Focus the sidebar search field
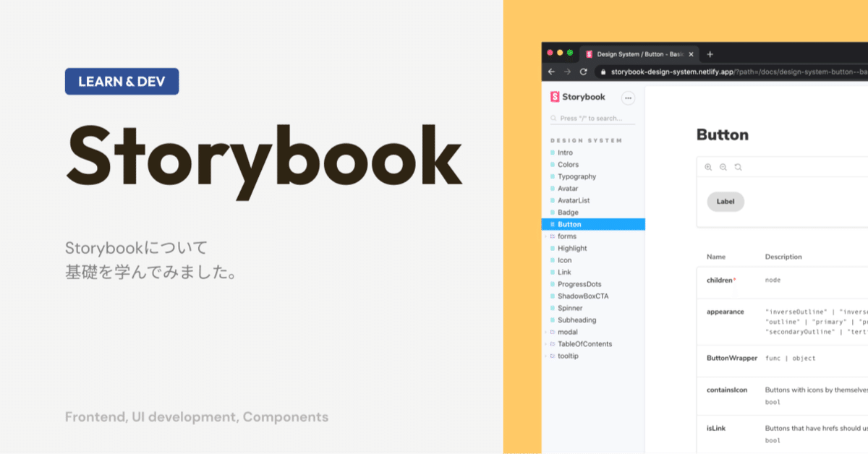868x454 pixels. click(592, 118)
